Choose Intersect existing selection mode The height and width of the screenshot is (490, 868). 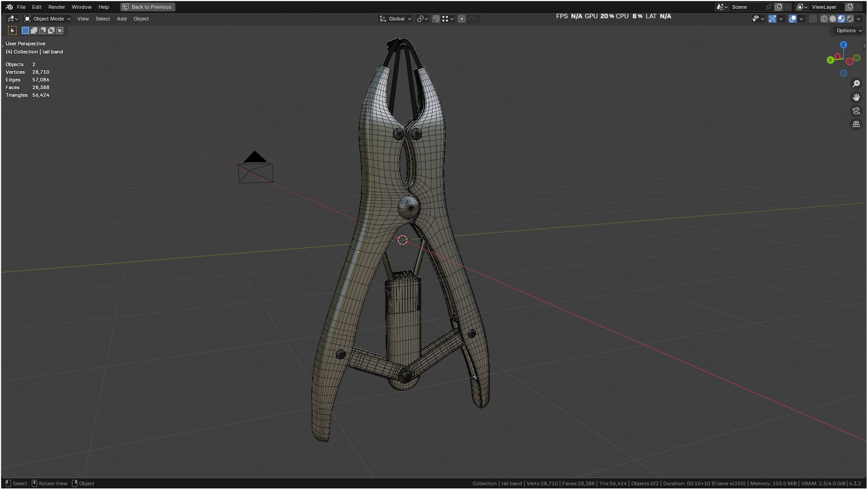(x=60, y=30)
